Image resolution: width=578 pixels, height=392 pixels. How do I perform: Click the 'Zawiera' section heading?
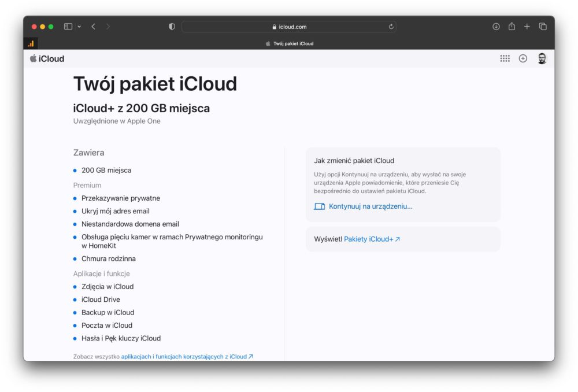(x=88, y=153)
